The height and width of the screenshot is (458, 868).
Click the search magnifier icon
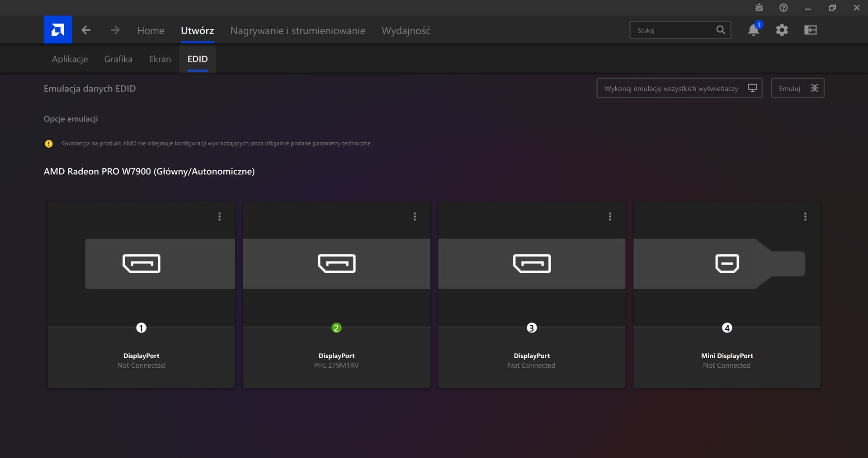[721, 30]
